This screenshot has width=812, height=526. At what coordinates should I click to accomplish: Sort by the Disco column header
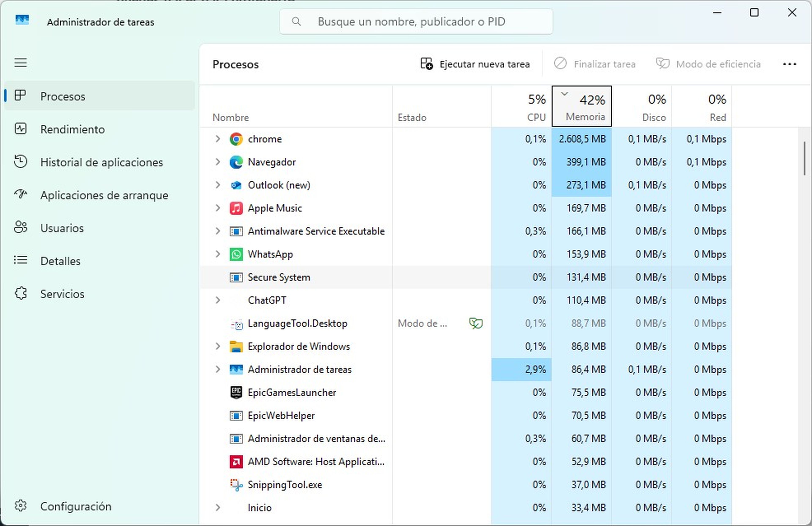click(642, 106)
